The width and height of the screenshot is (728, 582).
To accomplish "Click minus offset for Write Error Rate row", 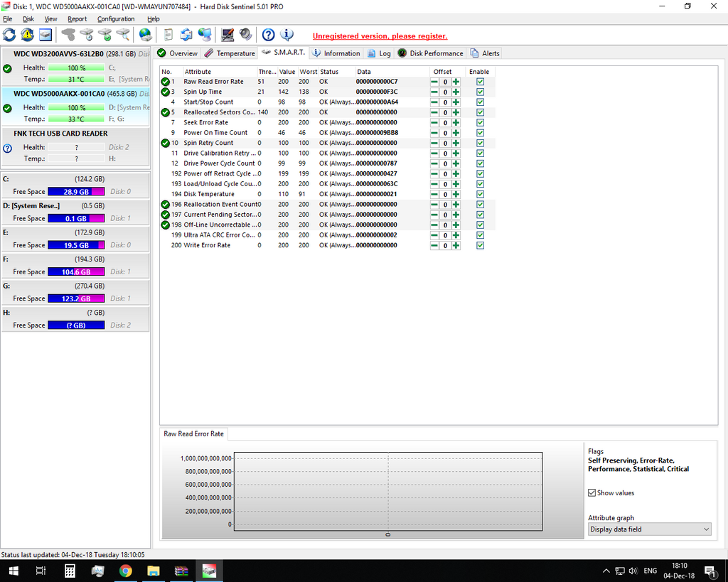I will pos(434,245).
